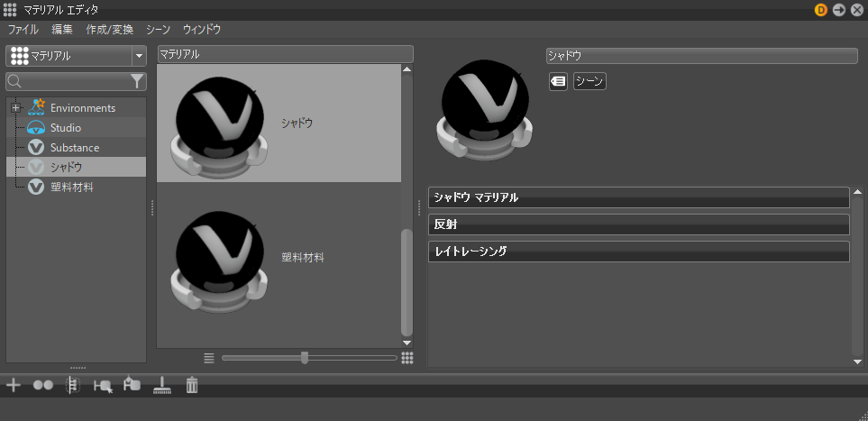The height and width of the screenshot is (421, 868).
Task: Open the ウィンドウ menu
Action: pyautogui.click(x=202, y=30)
